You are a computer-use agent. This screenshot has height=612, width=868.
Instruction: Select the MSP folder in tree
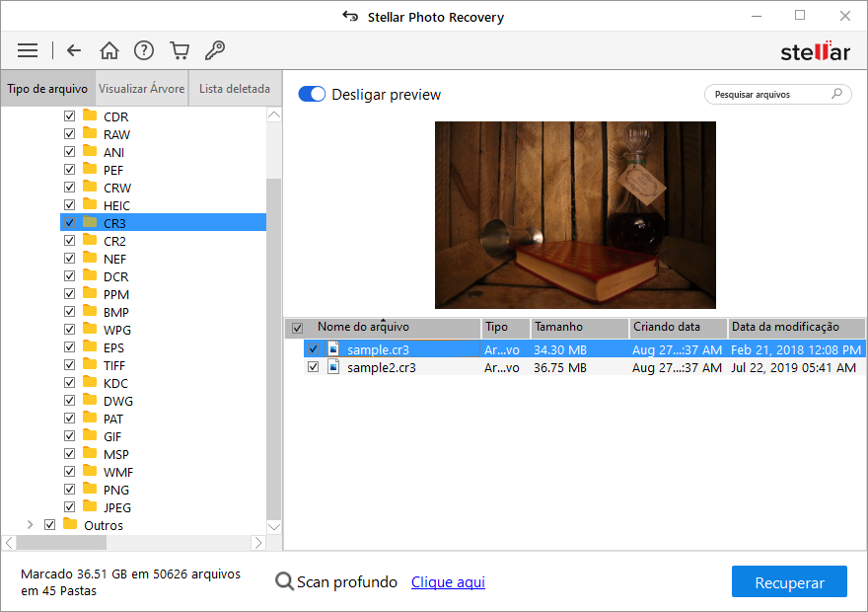pyautogui.click(x=116, y=454)
